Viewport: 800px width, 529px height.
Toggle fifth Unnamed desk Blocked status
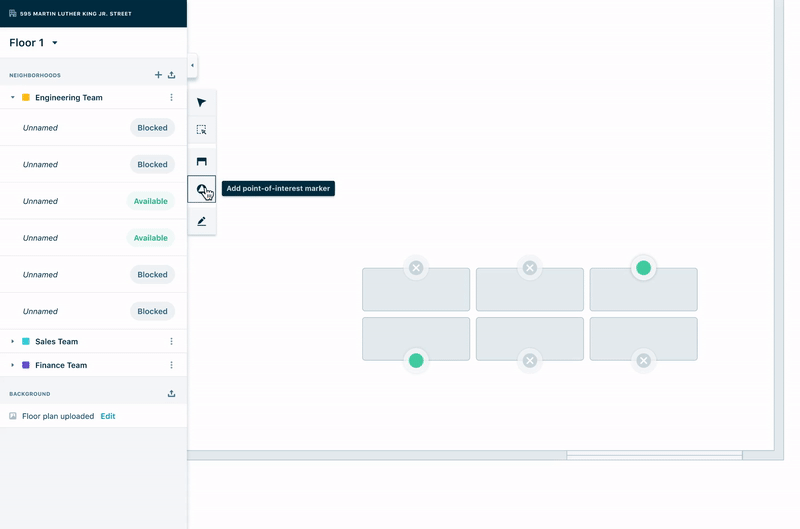[x=152, y=274]
